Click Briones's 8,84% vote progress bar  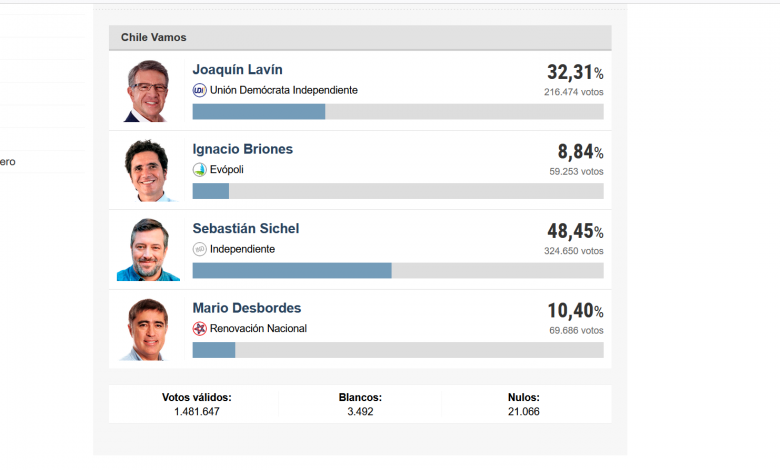click(x=397, y=191)
